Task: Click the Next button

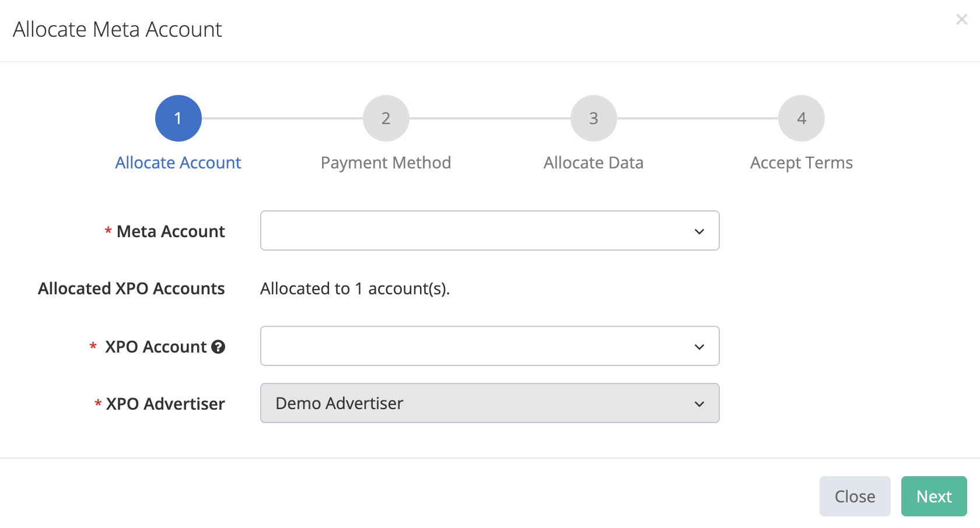Action: coord(933,496)
